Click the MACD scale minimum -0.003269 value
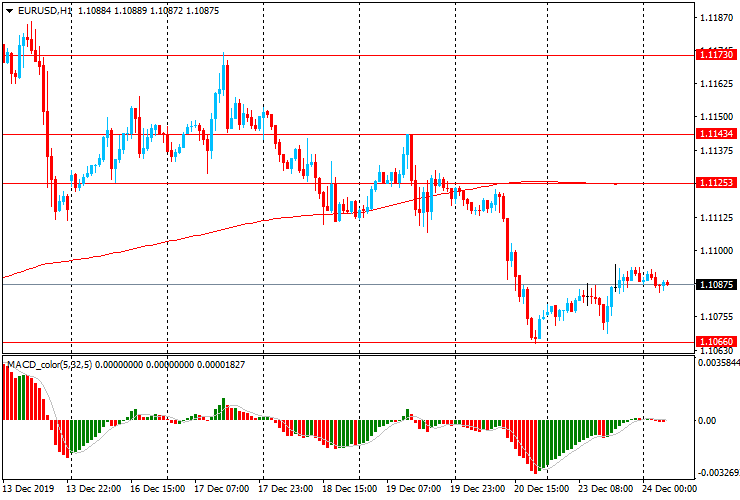740x500 pixels. (718, 473)
